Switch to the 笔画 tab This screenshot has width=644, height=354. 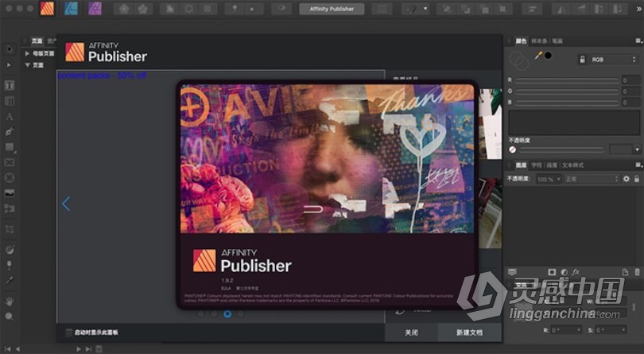pos(557,41)
